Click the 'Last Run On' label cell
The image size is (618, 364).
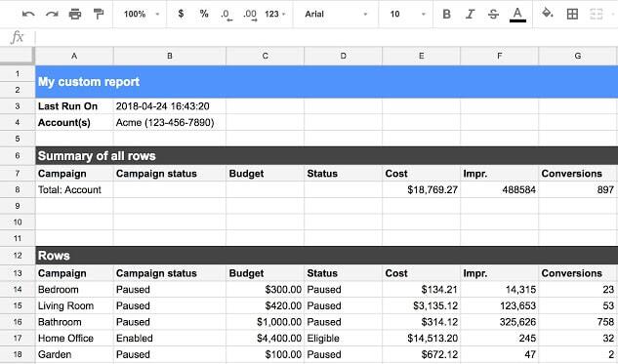click(x=74, y=106)
